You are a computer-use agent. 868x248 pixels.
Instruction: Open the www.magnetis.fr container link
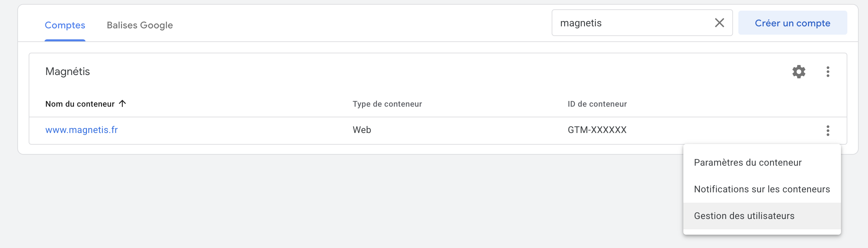point(82,130)
